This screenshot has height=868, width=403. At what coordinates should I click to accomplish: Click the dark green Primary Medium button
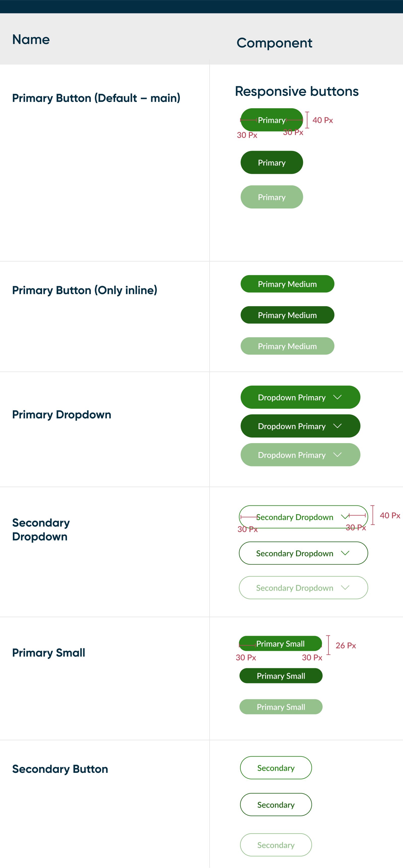pyautogui.click(x=287, y=315)
